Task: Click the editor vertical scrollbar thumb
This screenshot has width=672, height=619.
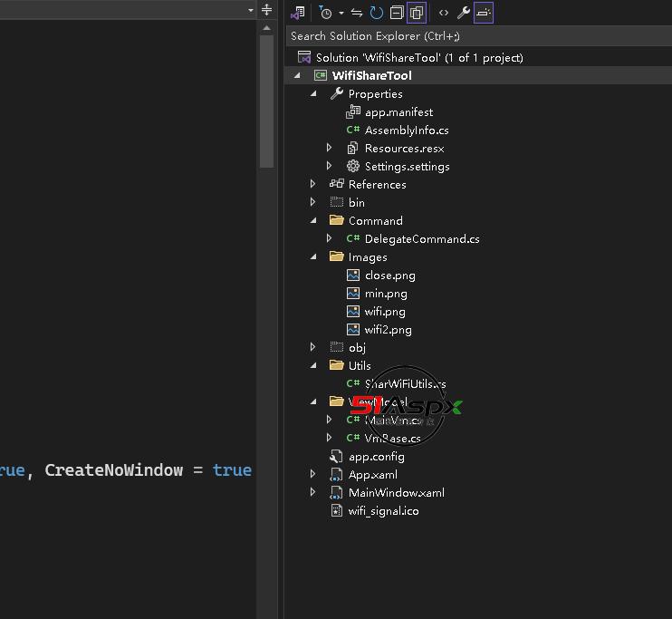Action: 266,102
